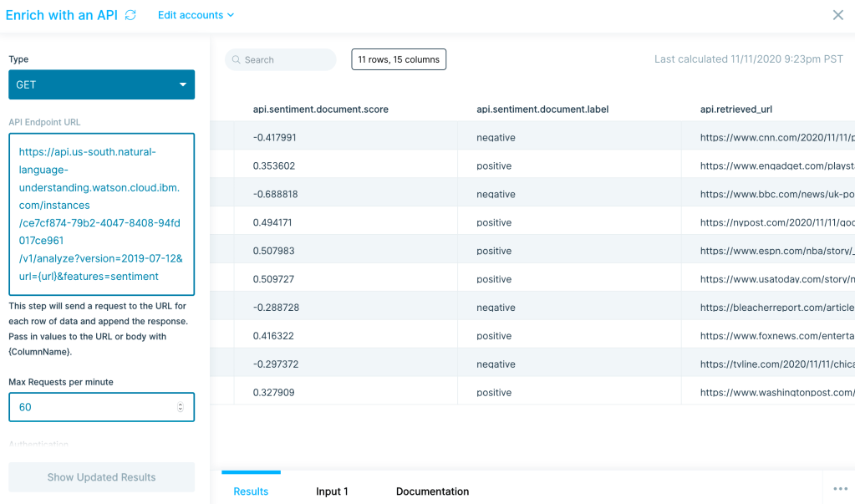Image resolution: width=855 pixels, height=504 pixels.
Task: Click the Show Updated Results button
Action: click(100, 477)
